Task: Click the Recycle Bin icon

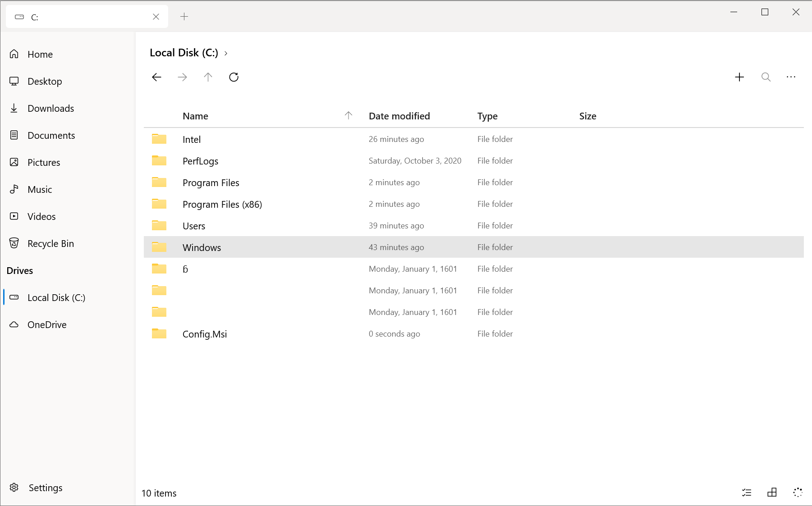Action: (14, 243)
